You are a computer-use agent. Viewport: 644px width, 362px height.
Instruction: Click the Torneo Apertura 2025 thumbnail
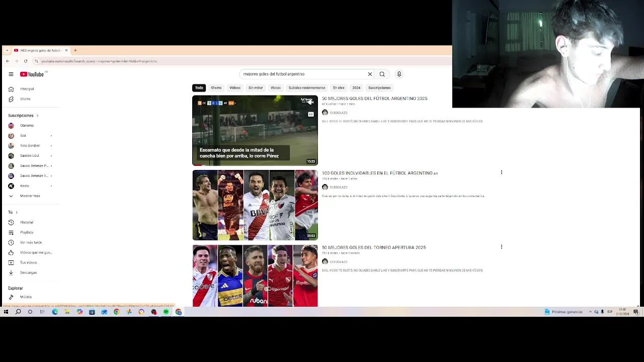tap(255, 276)
